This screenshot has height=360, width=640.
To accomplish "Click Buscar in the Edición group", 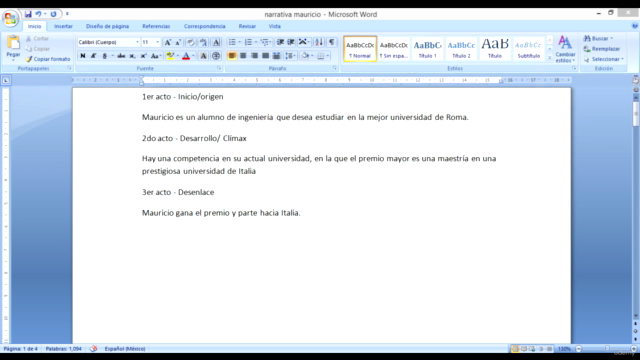I will pyautogui.click(x=598, y=38).
